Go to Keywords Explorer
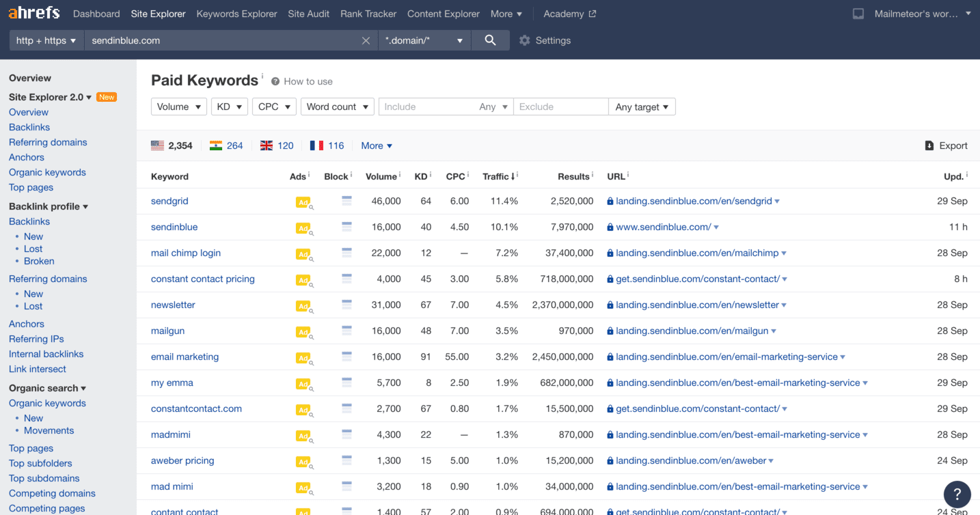 (x=236, y=14)
